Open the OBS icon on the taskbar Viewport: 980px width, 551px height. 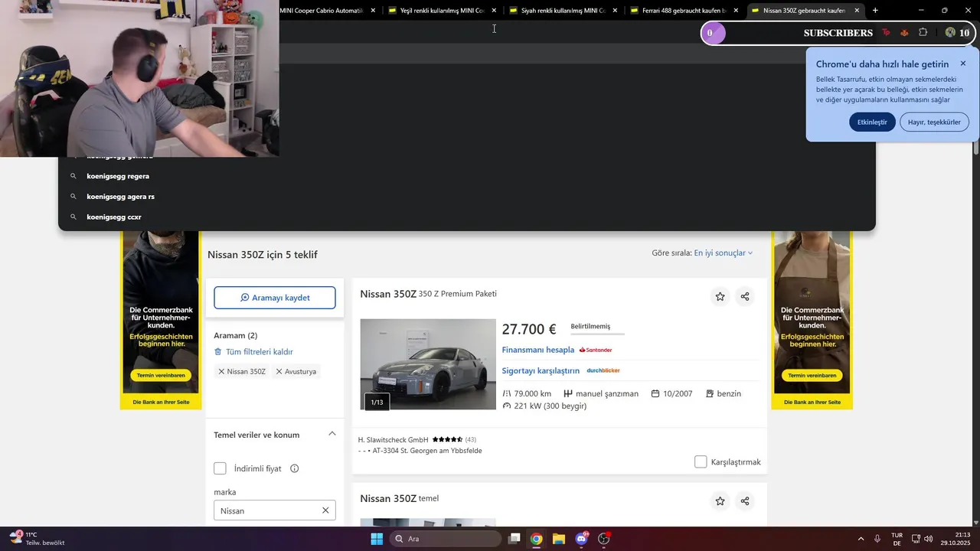point(604,539)
